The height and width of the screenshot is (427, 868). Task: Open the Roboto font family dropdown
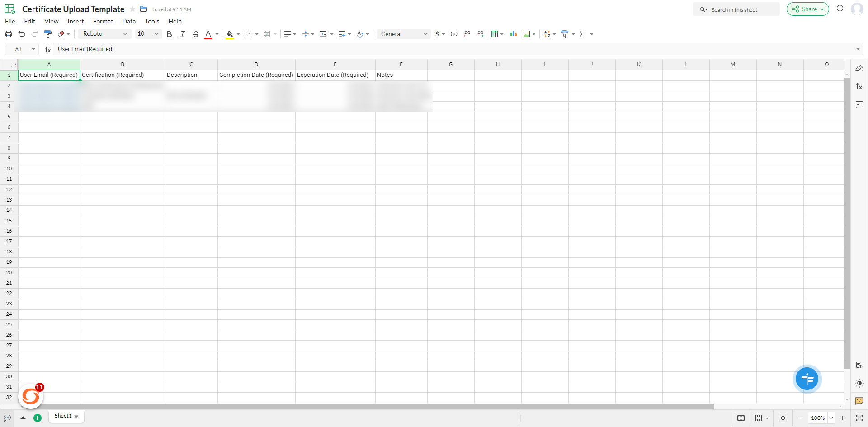[105, 34]
